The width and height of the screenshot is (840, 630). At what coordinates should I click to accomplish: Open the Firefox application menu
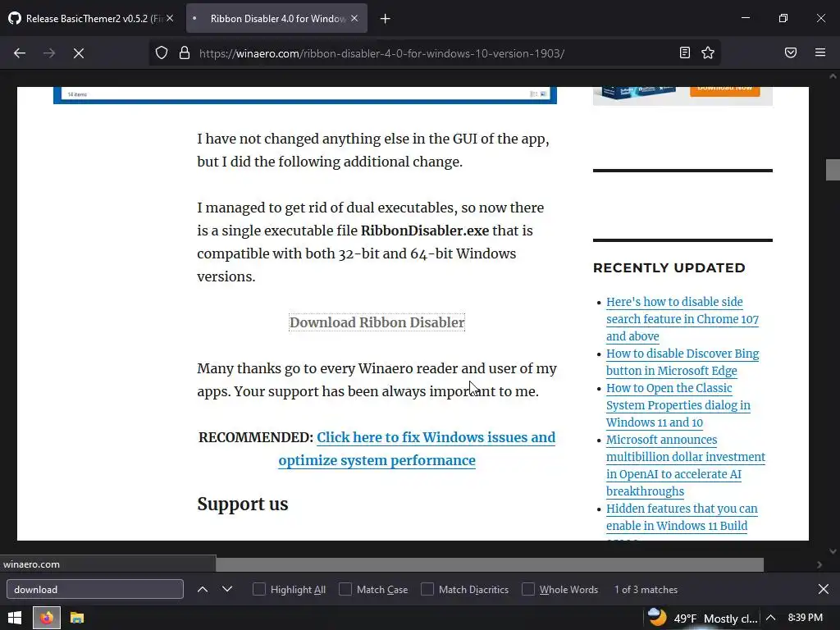coord(820,52)
